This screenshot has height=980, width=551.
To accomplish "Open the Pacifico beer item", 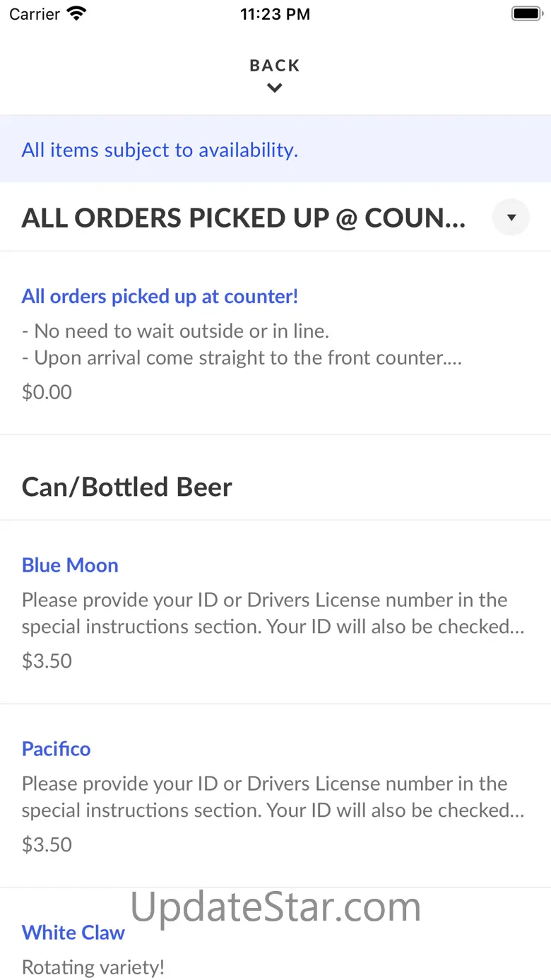I will tap(275, 796).
